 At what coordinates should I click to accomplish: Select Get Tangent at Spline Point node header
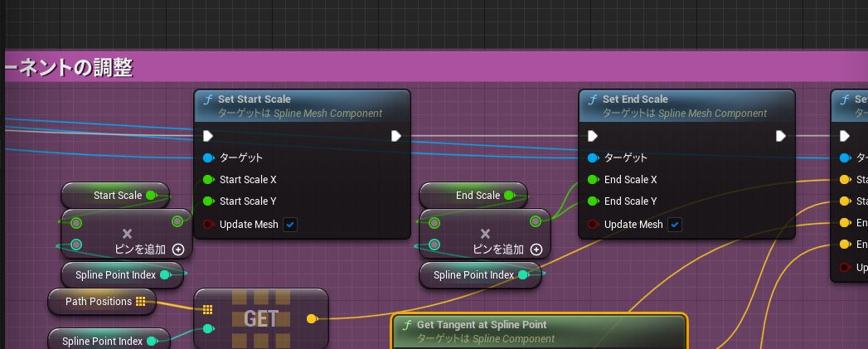coord(539,332)
